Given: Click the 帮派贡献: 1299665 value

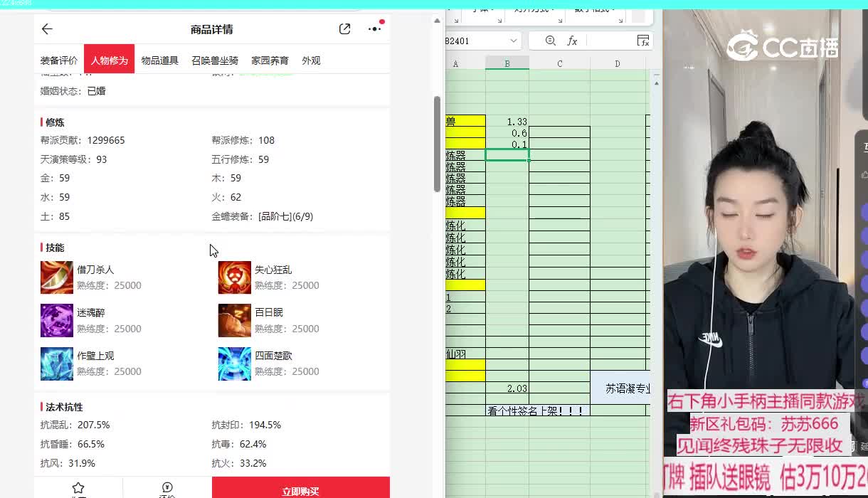Looking at the screenshot, I should [83, 140].
